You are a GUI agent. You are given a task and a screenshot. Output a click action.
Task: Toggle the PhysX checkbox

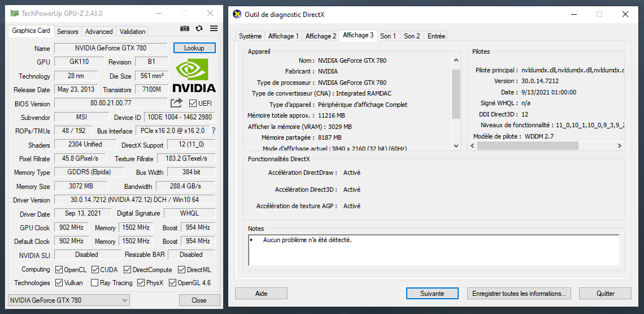141,283
